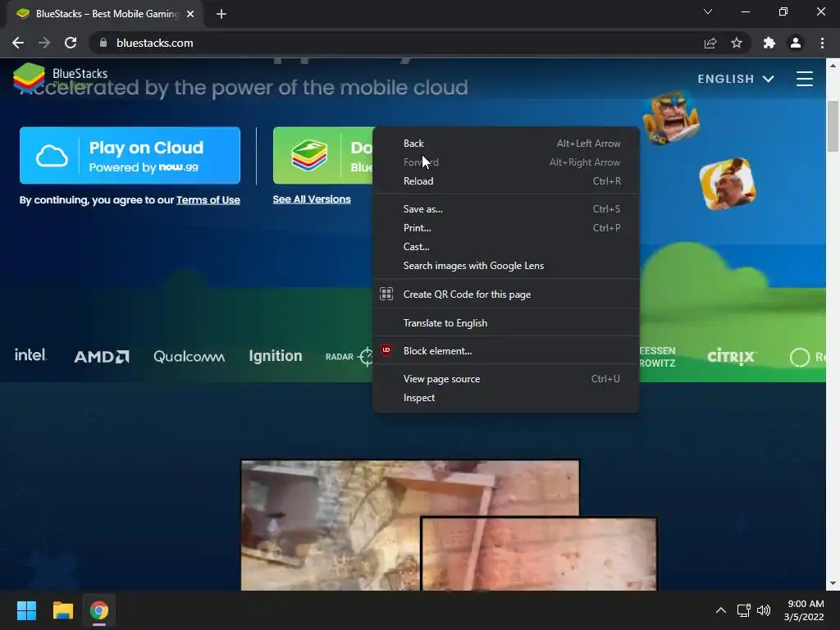
Task: Click the Chrome icon in the taskbar
Action: pos(99,610)
